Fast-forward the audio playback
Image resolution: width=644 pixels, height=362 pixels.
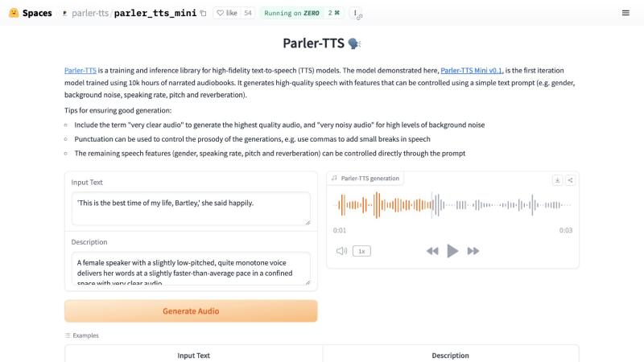[x=473, y=251]
